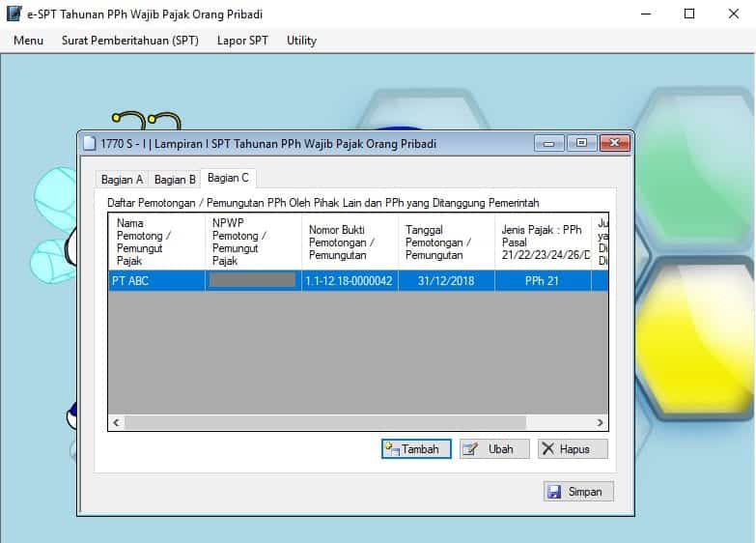Viewport: 756px width, 543px height.
Task: Click the document icon of 1770 S - I window
Action: (90, 143)
